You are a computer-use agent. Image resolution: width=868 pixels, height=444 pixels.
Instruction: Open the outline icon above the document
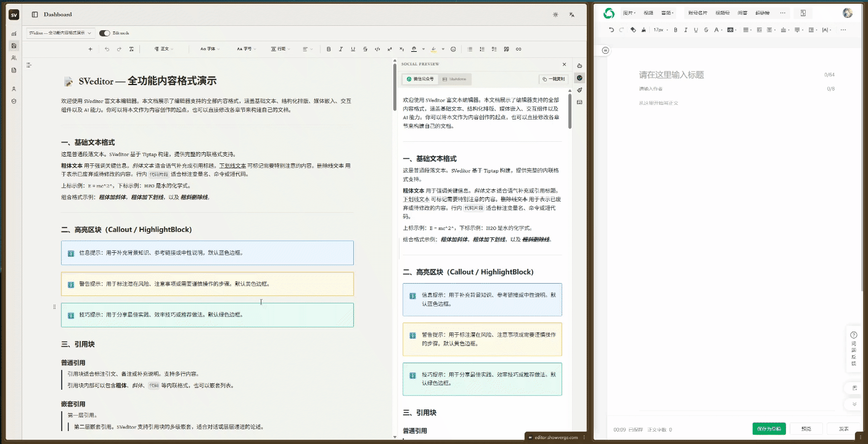tap(29, 65)
